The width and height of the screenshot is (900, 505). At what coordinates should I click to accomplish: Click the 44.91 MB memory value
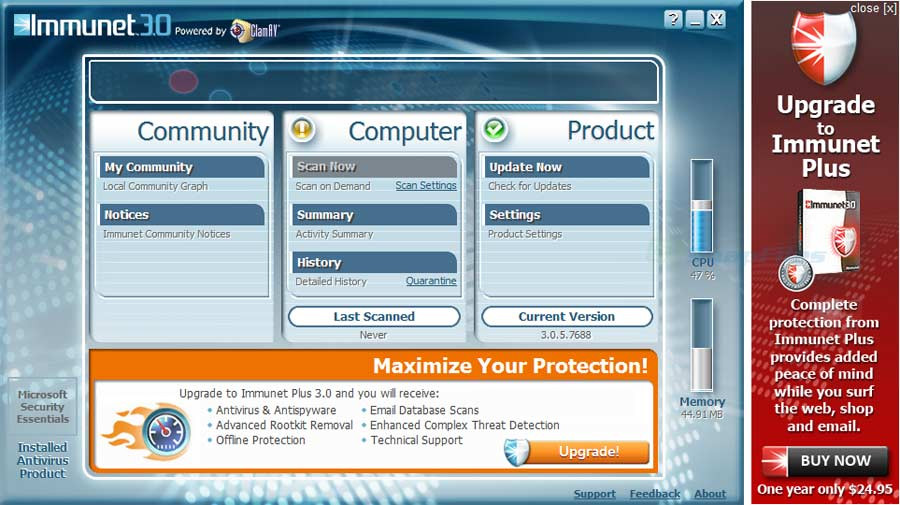(x=702, y=414)
